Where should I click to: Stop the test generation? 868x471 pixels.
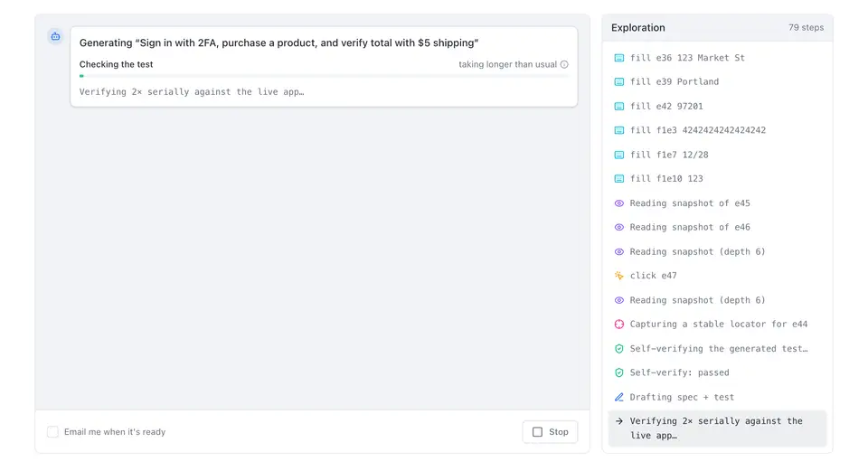pyautogui.click(x=550, y=432)
